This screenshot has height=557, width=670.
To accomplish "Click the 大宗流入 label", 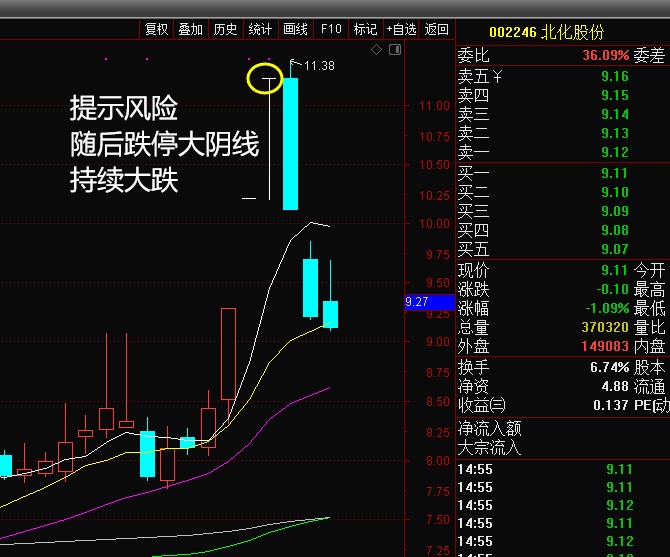I will tap(490, 448).
